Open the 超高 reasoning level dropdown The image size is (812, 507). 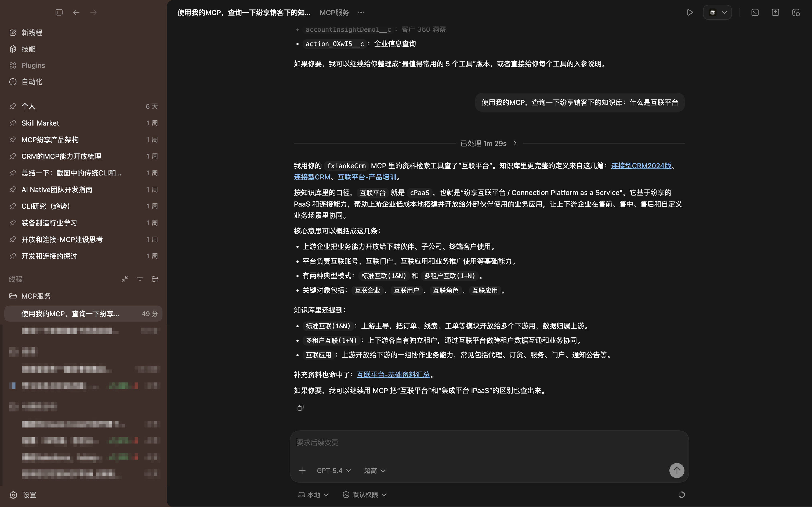point(375,471)
